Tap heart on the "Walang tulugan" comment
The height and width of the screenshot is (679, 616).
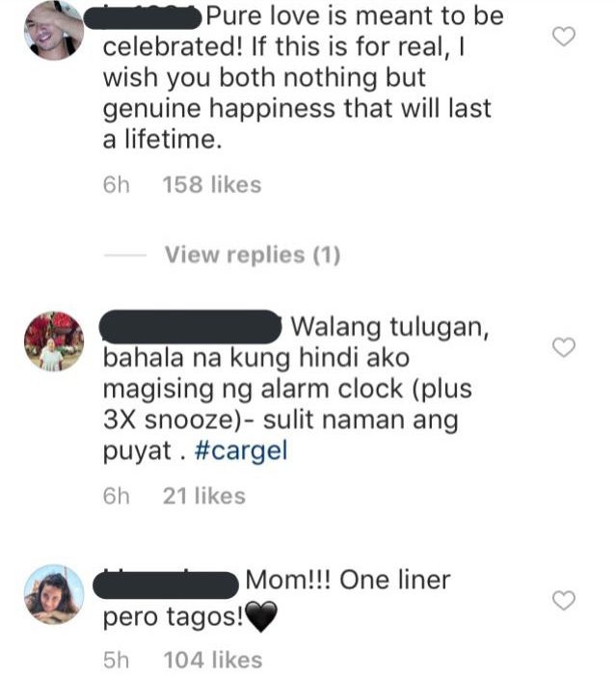tap(564, 347)
